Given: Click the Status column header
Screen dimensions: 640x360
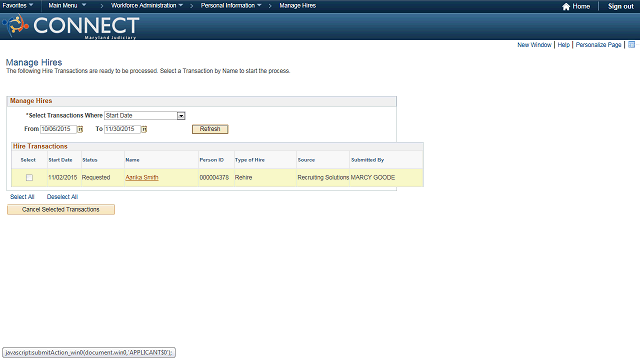Looking at the screenshot, I should (x=90, y=160).
